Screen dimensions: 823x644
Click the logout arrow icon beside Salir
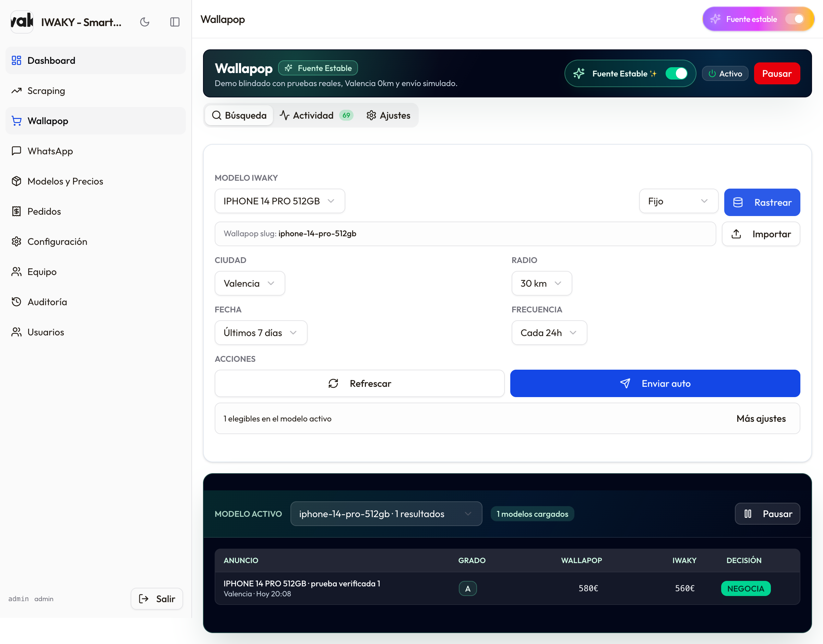pos(144,599)
